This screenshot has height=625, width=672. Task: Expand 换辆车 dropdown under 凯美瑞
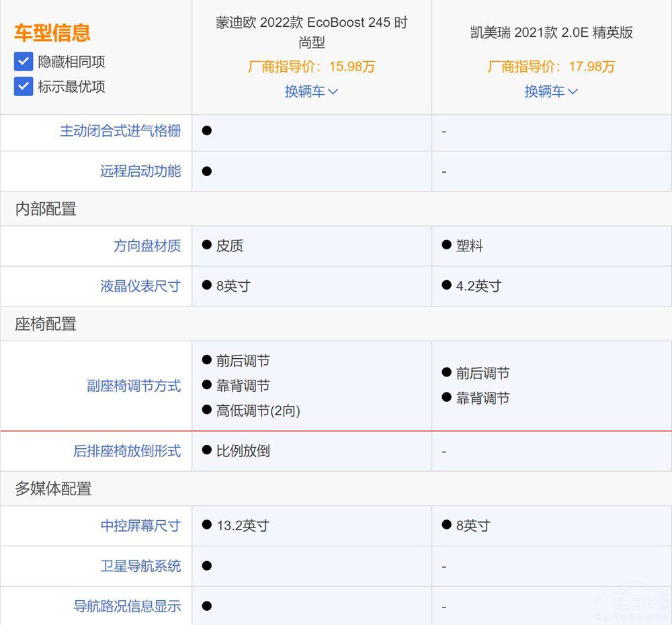pos(551,91)
